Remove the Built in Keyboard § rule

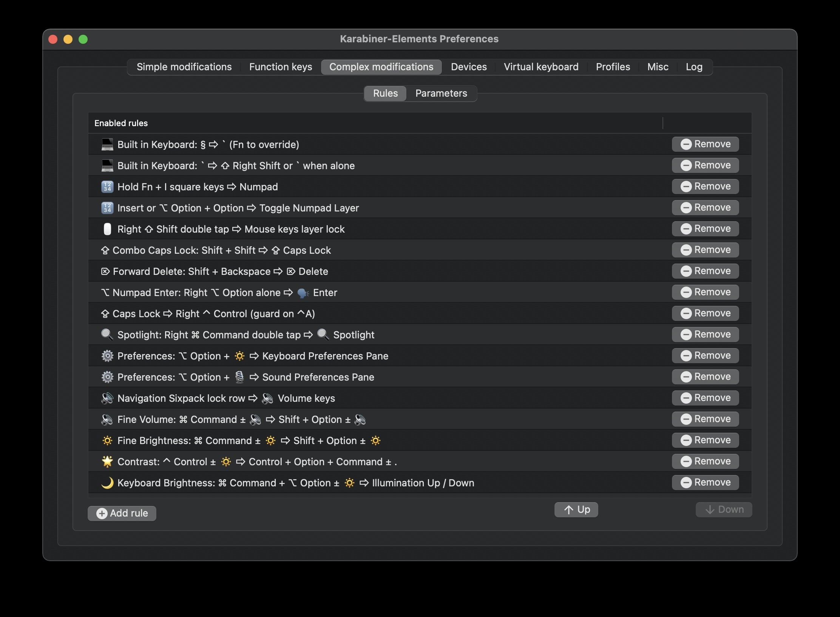pyautogui.click(x=705, y=144)
